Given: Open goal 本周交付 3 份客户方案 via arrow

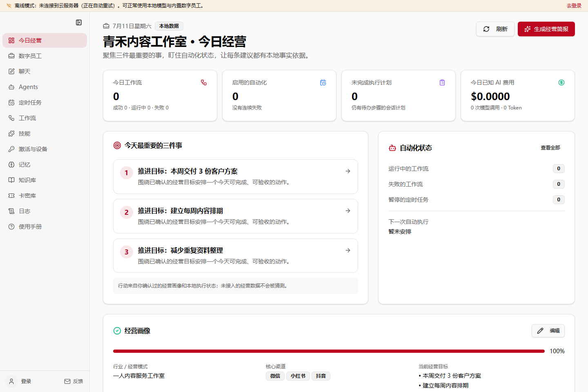Looking at the screenshot, I should (x=348, y=171).
